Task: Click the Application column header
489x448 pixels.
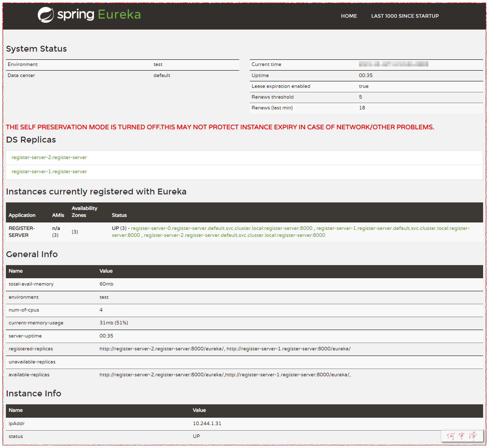Action: pos(22,215)
